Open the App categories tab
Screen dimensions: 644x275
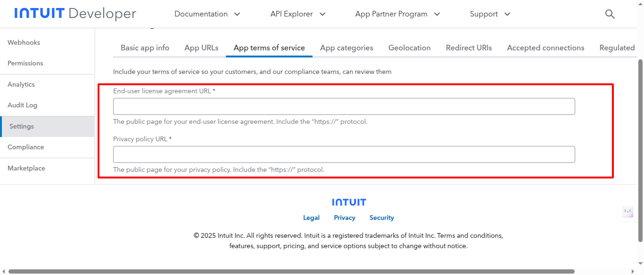tap(347, 48)
